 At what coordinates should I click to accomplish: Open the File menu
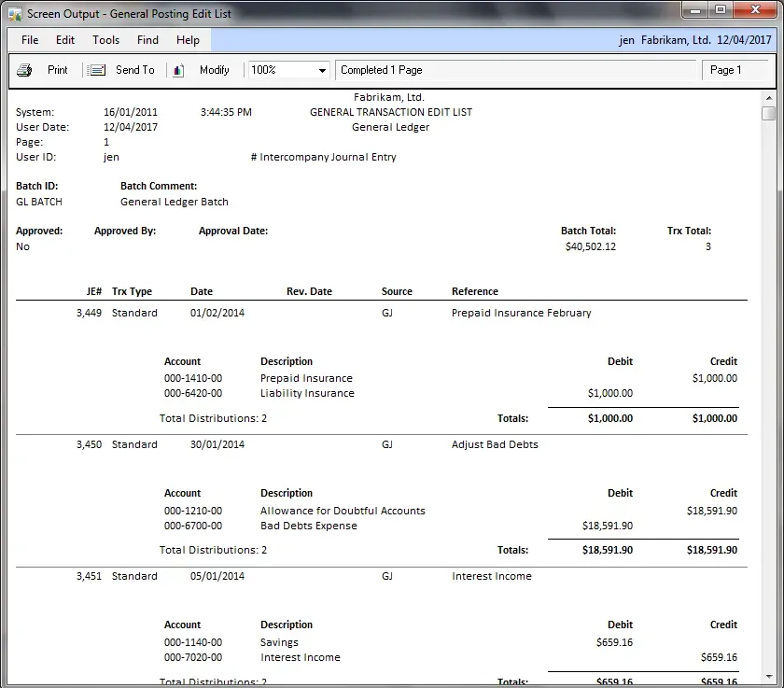coord(30,40)
